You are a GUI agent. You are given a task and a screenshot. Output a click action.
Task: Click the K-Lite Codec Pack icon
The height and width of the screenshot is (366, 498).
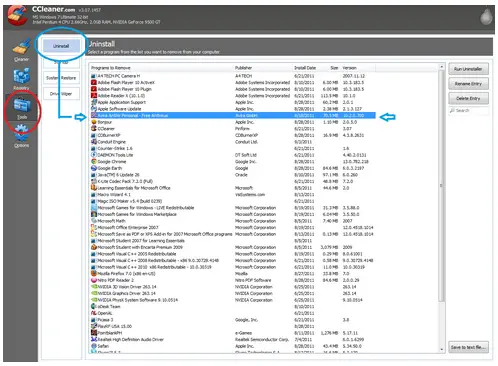point(94,181)
